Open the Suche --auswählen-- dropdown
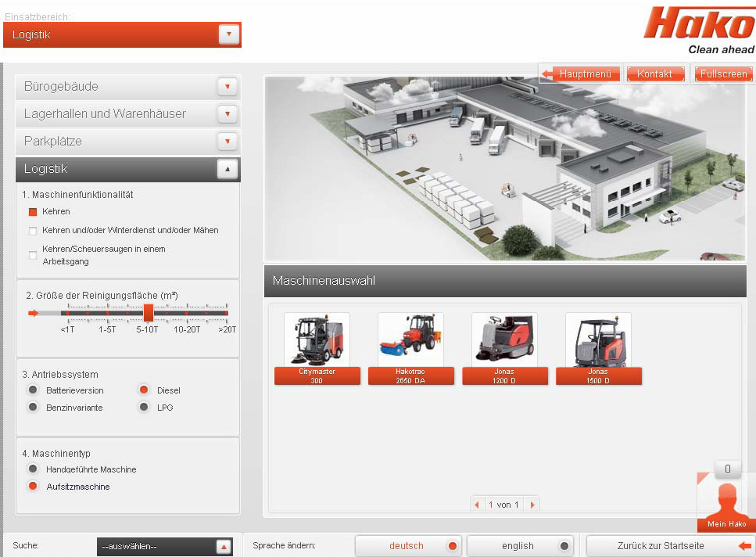Screen dimensions: 756x557 165,546
